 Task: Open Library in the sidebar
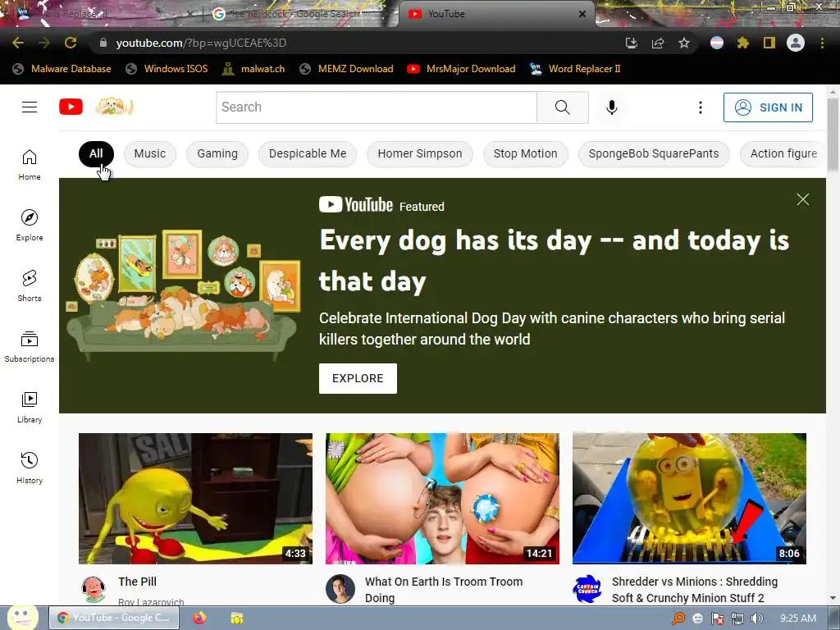pyautogui.click(x=30, y=407)
